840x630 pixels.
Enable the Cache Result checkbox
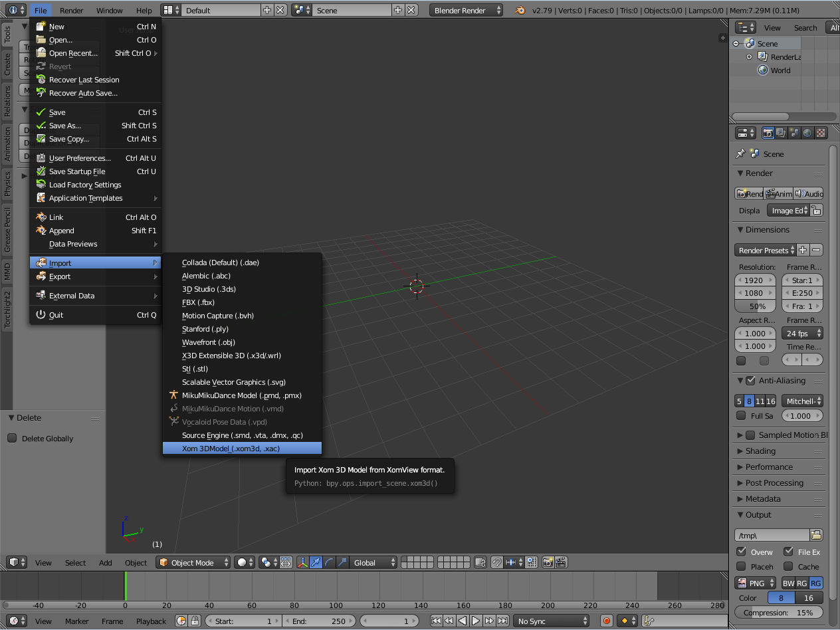point(788,566)
